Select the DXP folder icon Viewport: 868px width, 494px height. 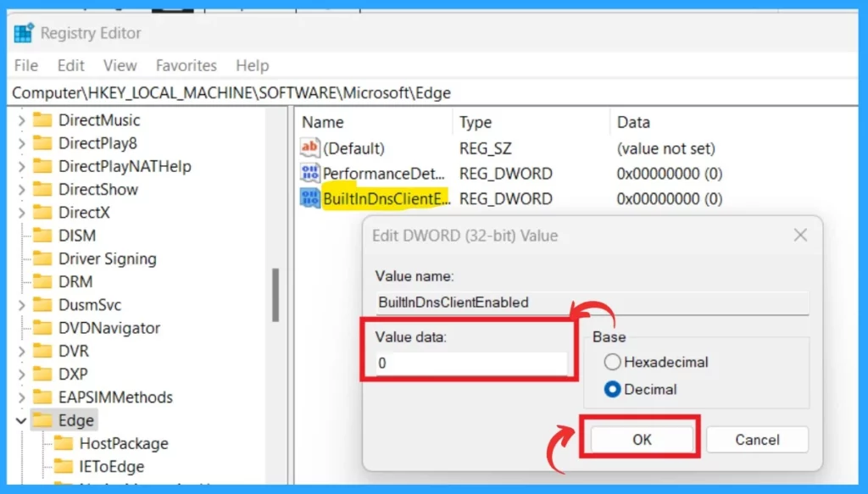click(x=42, y=374)
